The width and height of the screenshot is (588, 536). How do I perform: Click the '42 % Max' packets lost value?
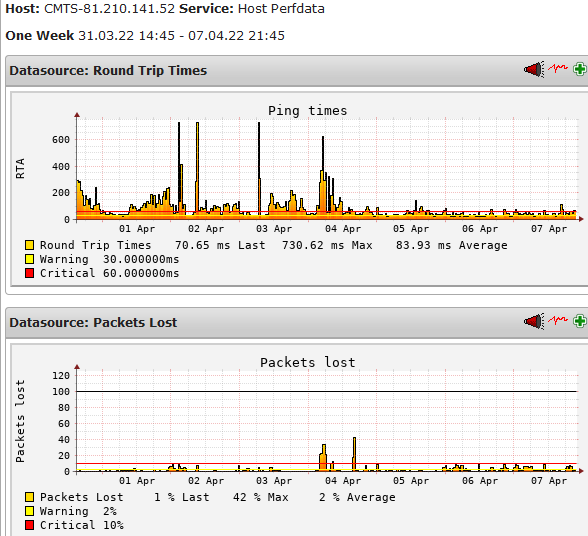pos(261,497)
